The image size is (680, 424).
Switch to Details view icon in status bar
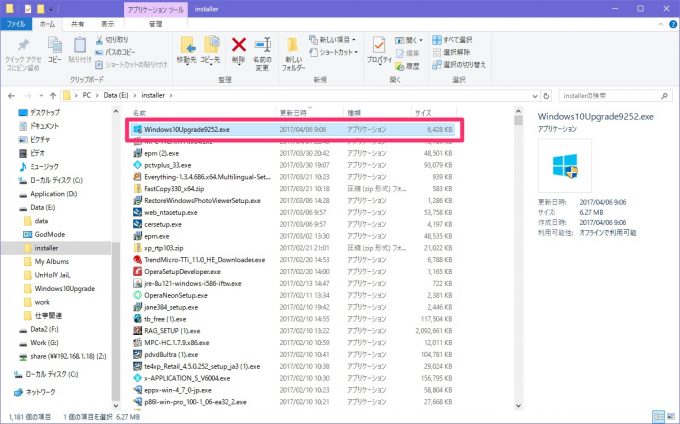point(659,417)
